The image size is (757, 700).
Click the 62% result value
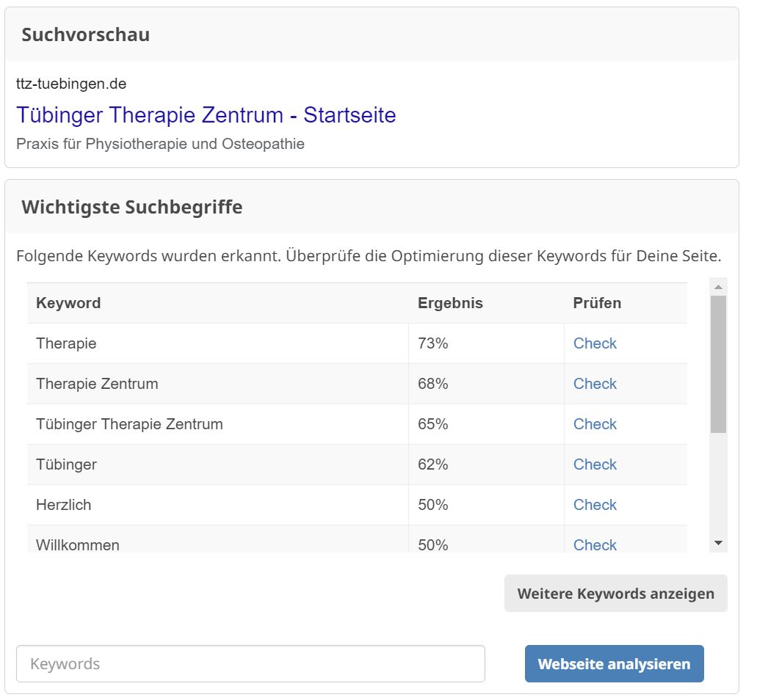433,464
